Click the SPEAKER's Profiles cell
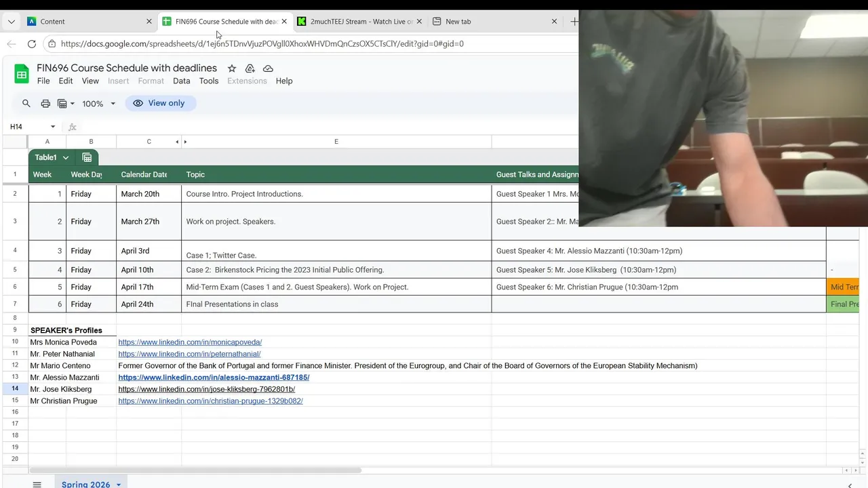868x488 pixels. coord(72,331)
